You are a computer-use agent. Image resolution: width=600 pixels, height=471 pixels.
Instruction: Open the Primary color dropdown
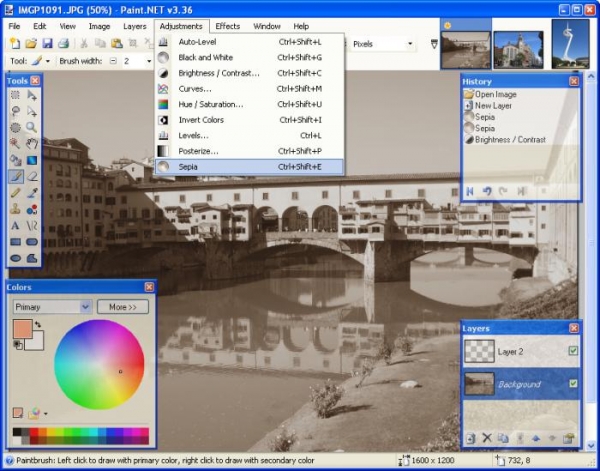[52, 307]
